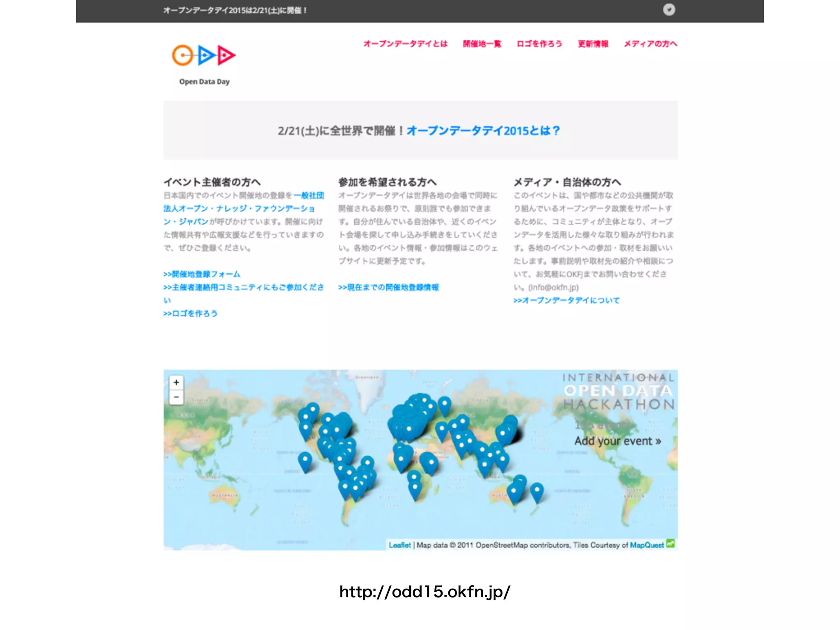
Task: Click the Twitter icon in top bar
Action: click(x=669, y=9)
